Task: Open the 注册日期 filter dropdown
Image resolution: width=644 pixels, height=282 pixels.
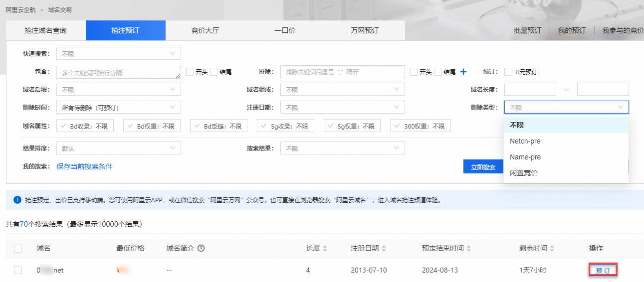Action: coord(343,107)
